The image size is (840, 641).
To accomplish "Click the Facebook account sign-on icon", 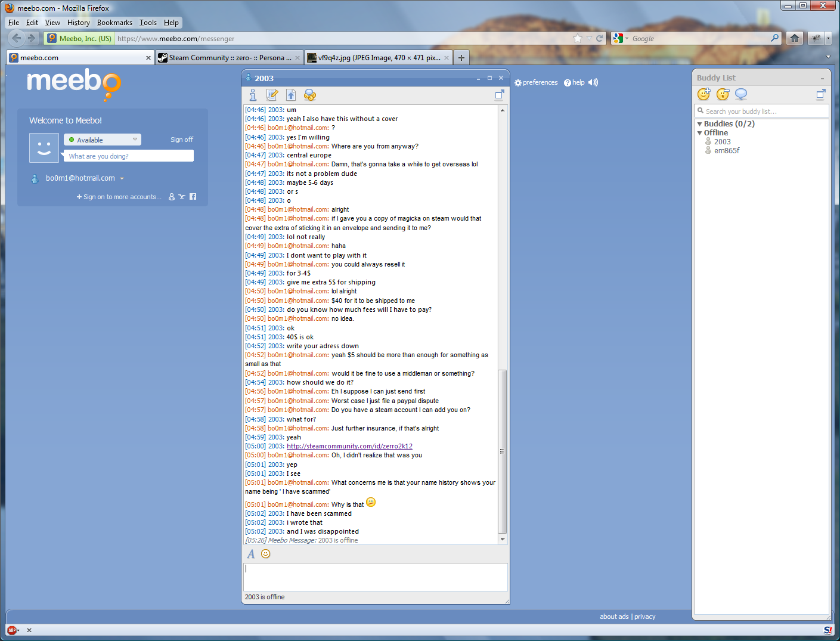I will click(x=193, y=197).
